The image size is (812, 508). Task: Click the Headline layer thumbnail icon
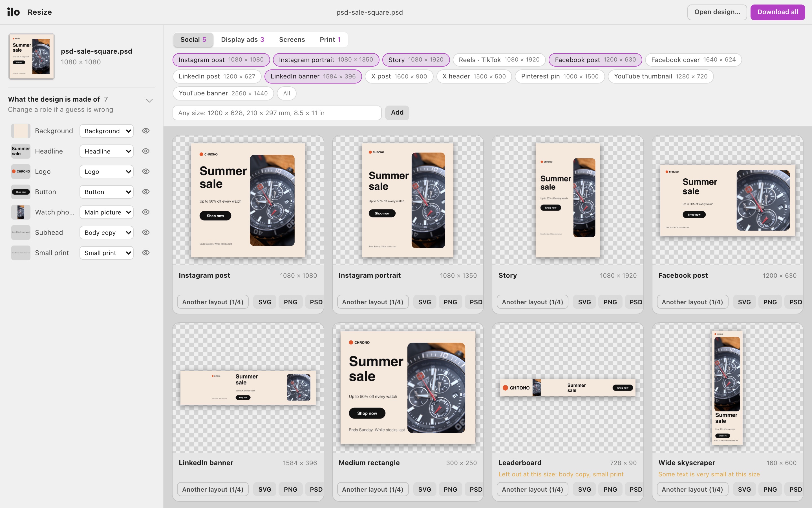(x=21, y=151)
